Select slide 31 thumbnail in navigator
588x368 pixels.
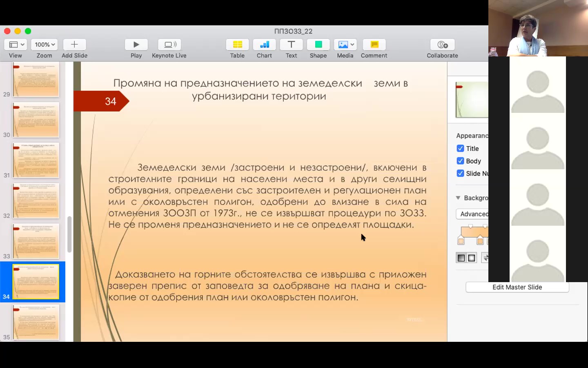[36, 160]
